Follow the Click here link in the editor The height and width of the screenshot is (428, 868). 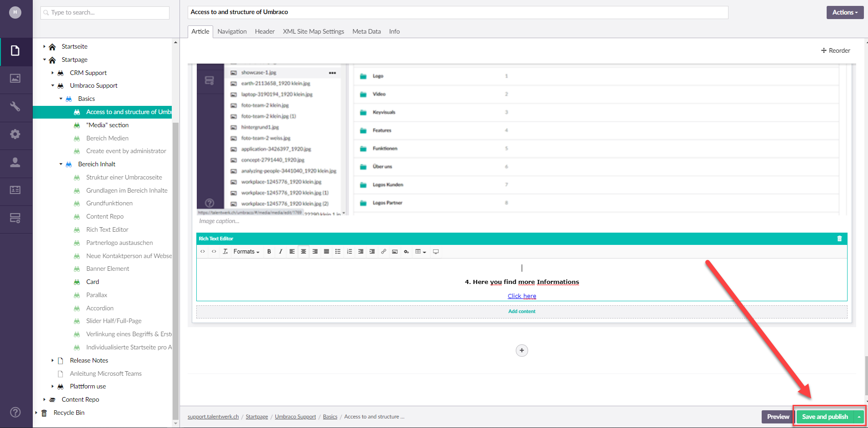(x=522, y=296)
